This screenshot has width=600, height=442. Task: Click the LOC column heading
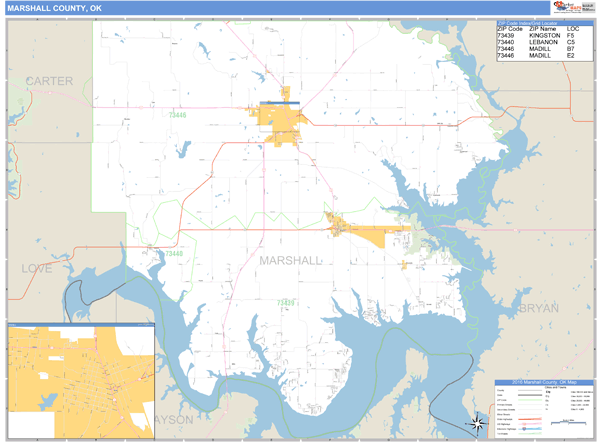tap(572, 28)
